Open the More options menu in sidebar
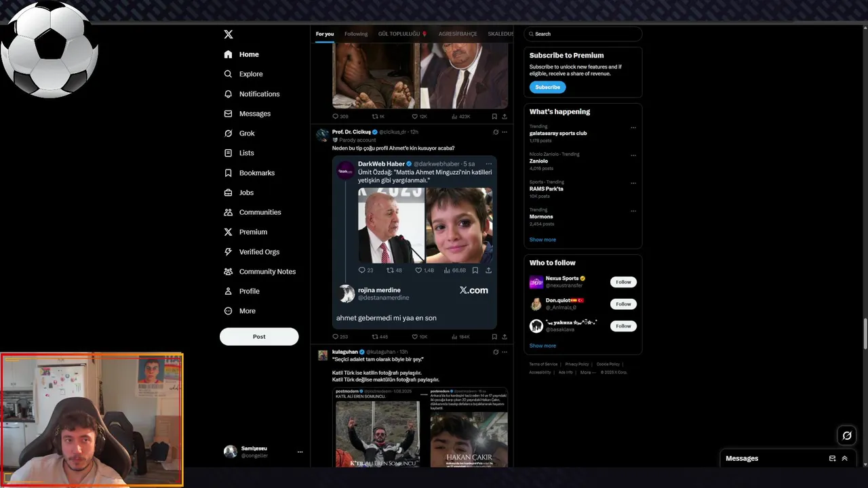Screen dimensions: 868x488 coord(240,311)
